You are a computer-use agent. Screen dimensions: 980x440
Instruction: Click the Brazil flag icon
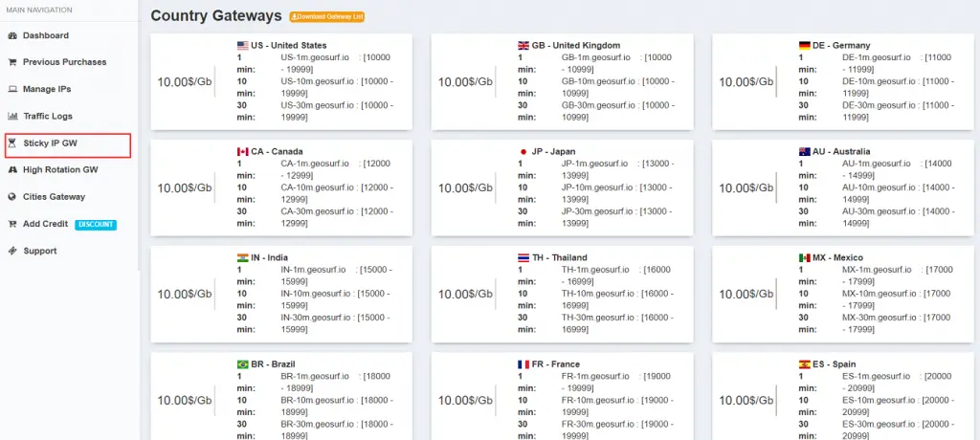tap(242, 364)
